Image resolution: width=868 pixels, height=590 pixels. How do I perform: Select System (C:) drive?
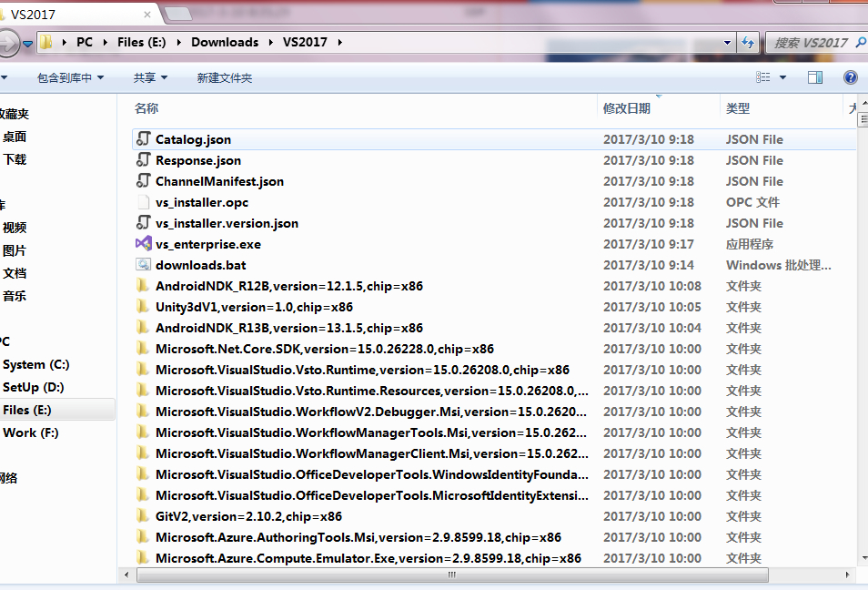(x=36, y=364)
